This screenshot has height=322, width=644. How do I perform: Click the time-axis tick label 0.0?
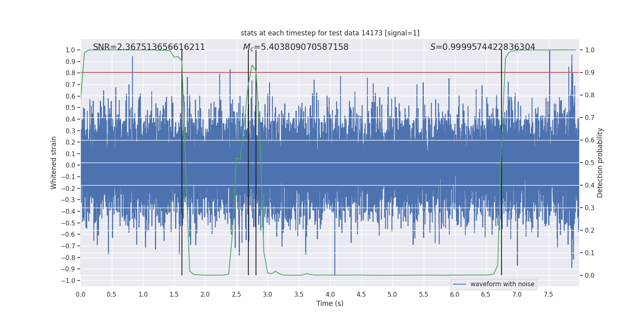[80, 295]
